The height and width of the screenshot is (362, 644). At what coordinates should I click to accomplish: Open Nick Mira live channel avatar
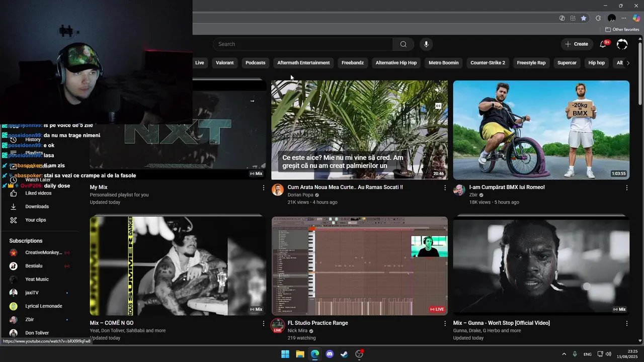278,325
